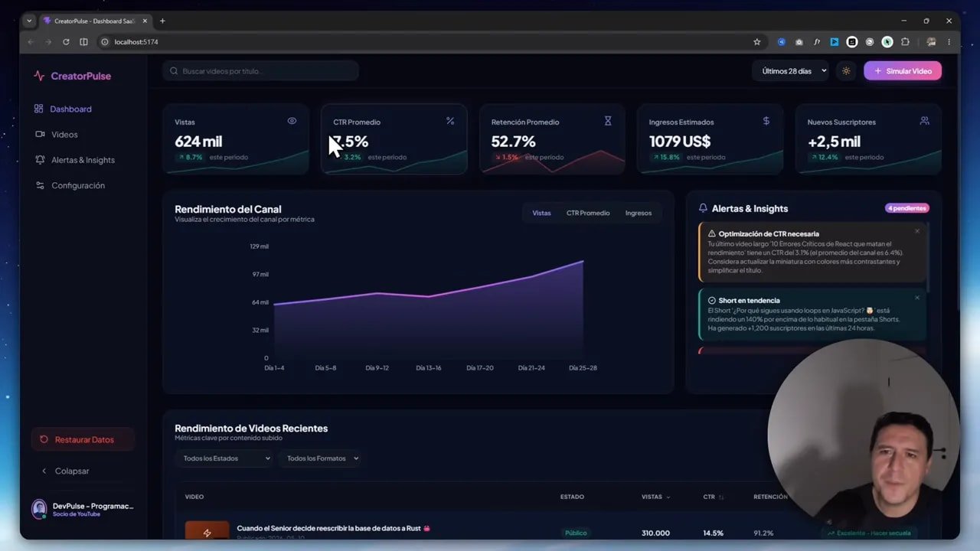
Task: Click the Público status badge
Action: pyautogui.click(x=577, y=533)
